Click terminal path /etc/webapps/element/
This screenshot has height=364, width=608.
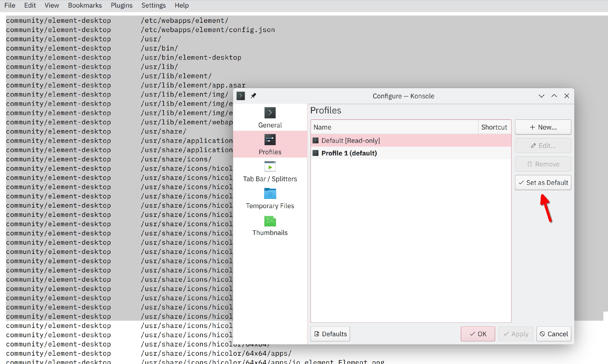pos(185,20)
